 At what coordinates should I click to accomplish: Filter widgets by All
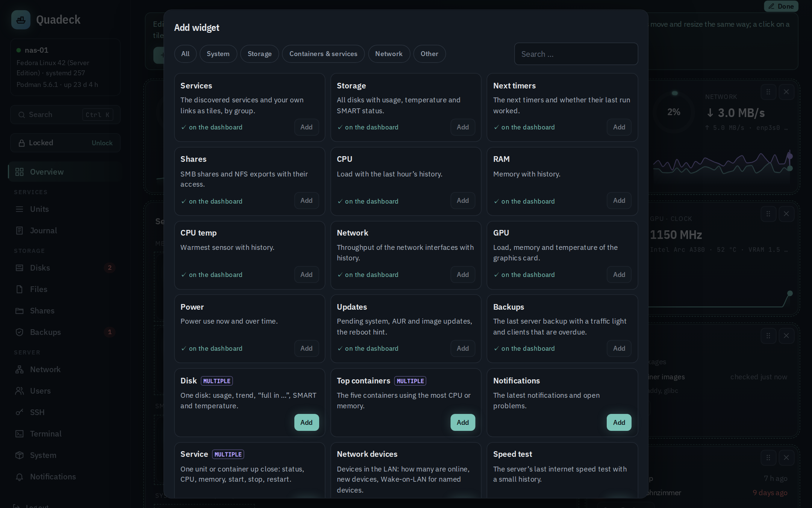coord(185,54)
